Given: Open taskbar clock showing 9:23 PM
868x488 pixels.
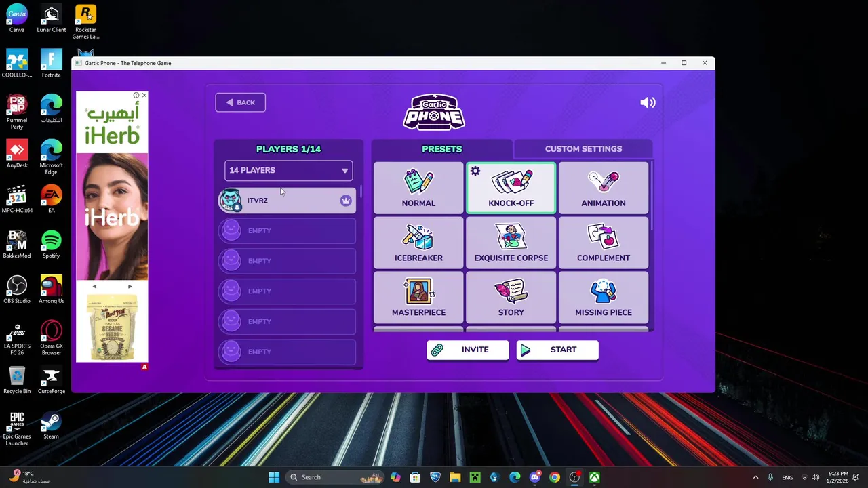Looking at the screenshot, I should [x=838, y=477].
